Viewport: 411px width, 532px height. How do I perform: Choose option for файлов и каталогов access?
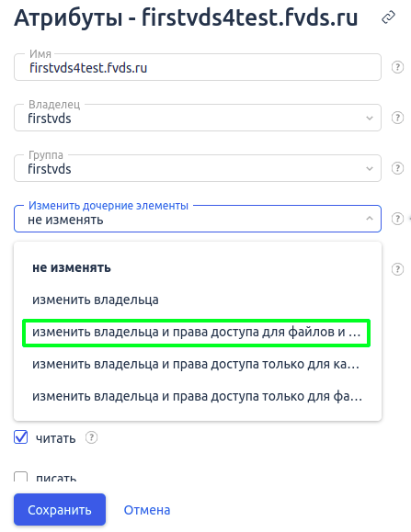[196, 333]
